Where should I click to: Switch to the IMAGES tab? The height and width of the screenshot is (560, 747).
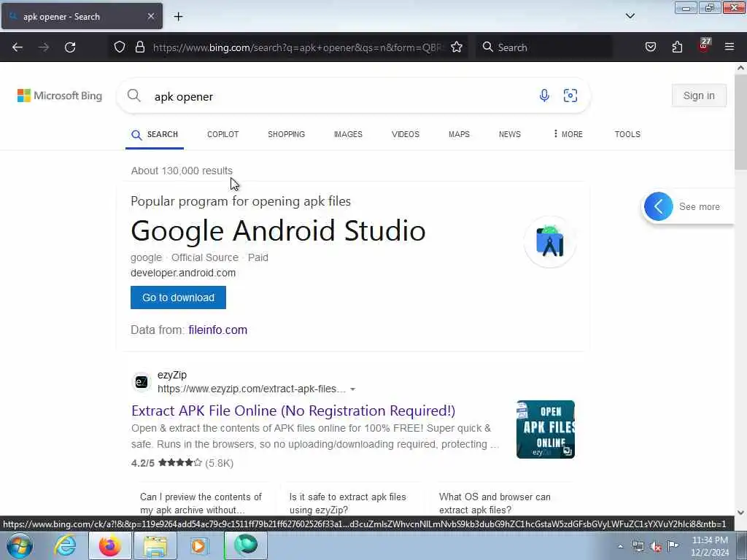coord(348,134)
